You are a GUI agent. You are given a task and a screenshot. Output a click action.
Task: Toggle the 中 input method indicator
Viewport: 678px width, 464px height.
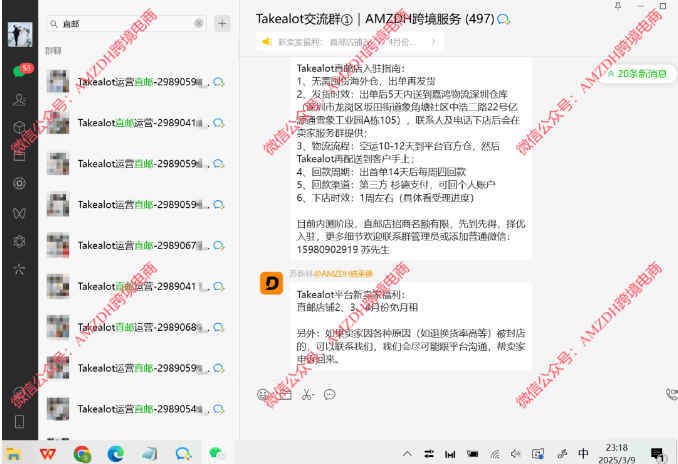coord(583,453)
